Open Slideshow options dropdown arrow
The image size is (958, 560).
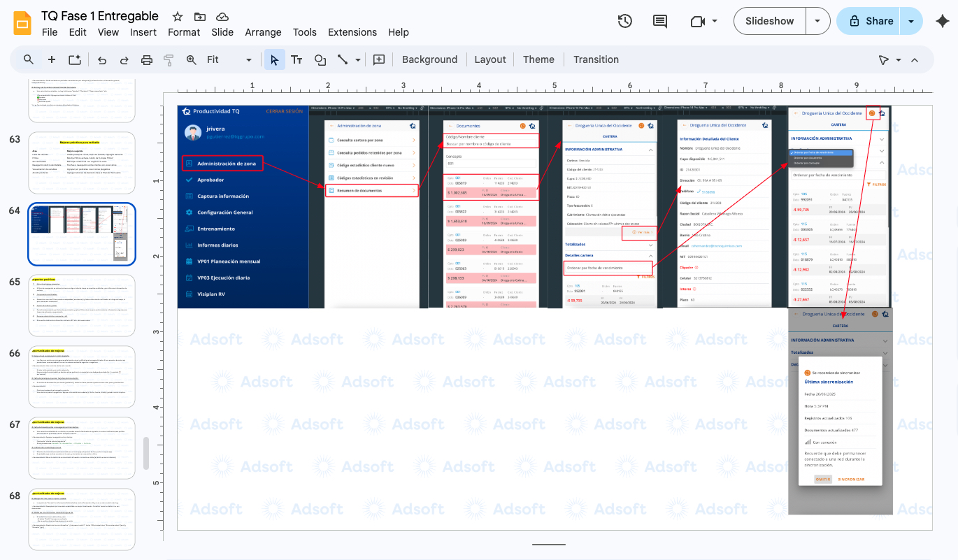coord(817,21)
